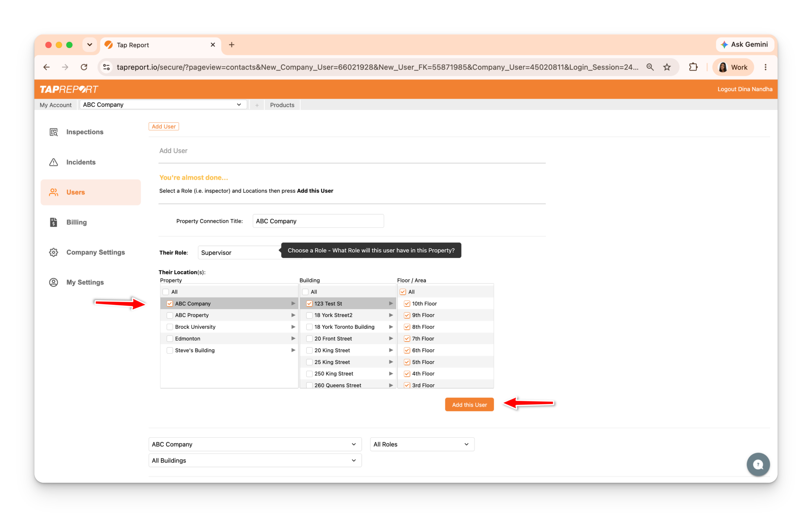Expand the 20 King Street arrow
Screen dimensions: 812x517
click(x=391, y=350)
